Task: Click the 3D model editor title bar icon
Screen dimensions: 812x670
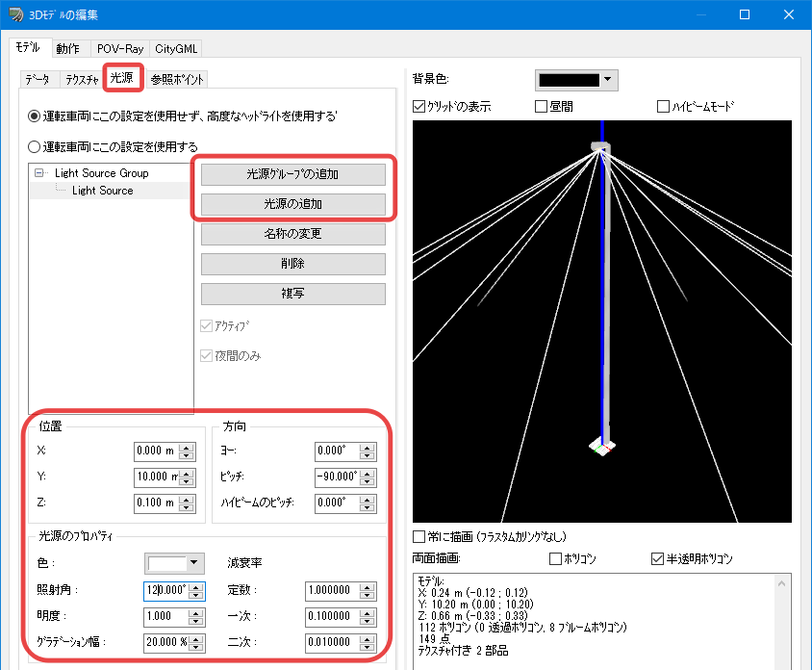Action: [15, 14]
